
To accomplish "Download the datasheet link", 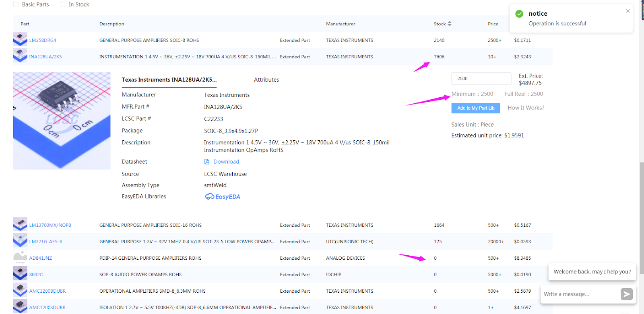I will 226,162.
